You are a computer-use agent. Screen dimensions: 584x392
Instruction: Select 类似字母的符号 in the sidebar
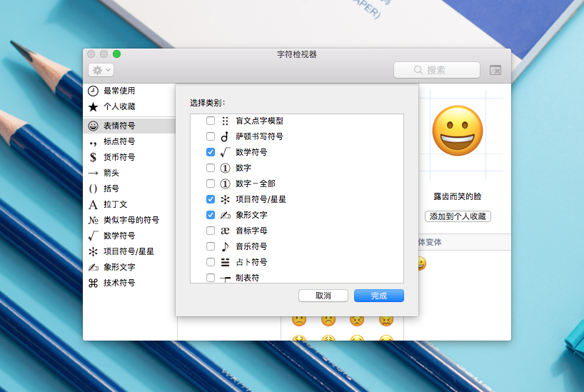pos(131,220)
